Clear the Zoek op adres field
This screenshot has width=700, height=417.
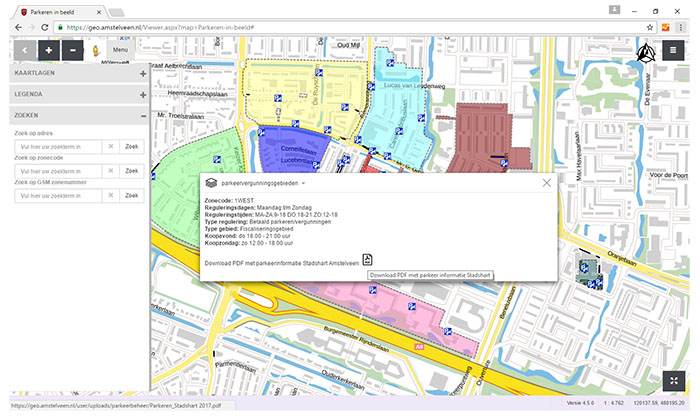(x=111, y=146)
